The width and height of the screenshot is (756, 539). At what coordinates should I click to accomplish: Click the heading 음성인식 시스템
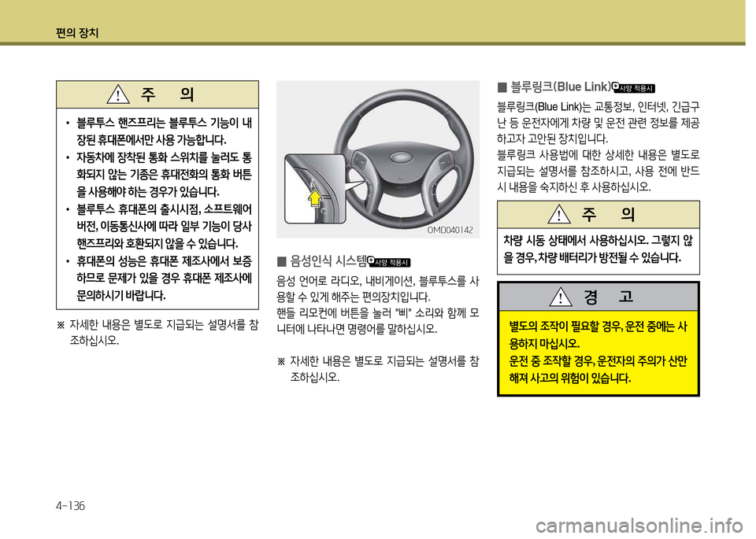(328, 261)
